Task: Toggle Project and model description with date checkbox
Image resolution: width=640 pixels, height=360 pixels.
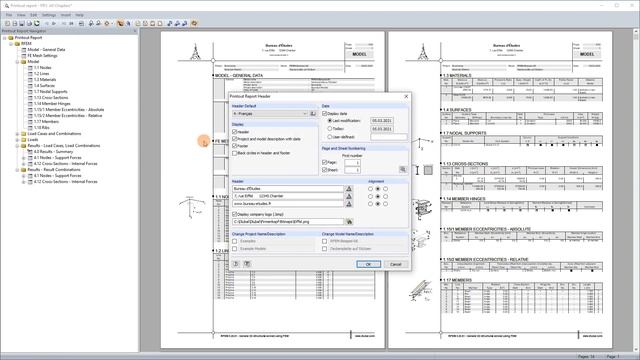Action: (x=235, y=139)
